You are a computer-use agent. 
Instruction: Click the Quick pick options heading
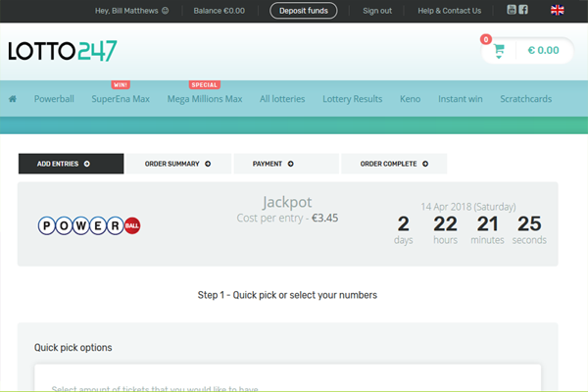coord(73,348)
